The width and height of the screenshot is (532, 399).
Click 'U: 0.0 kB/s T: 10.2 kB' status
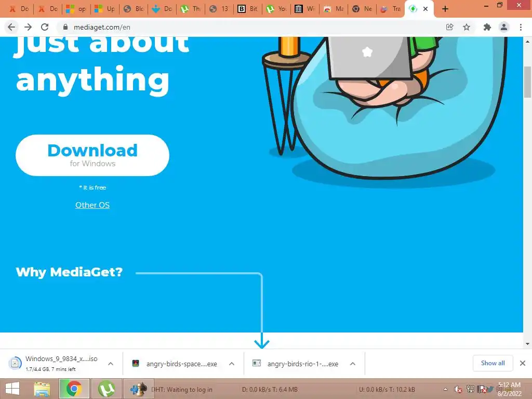pyautogui.click(x=387, y=390)
